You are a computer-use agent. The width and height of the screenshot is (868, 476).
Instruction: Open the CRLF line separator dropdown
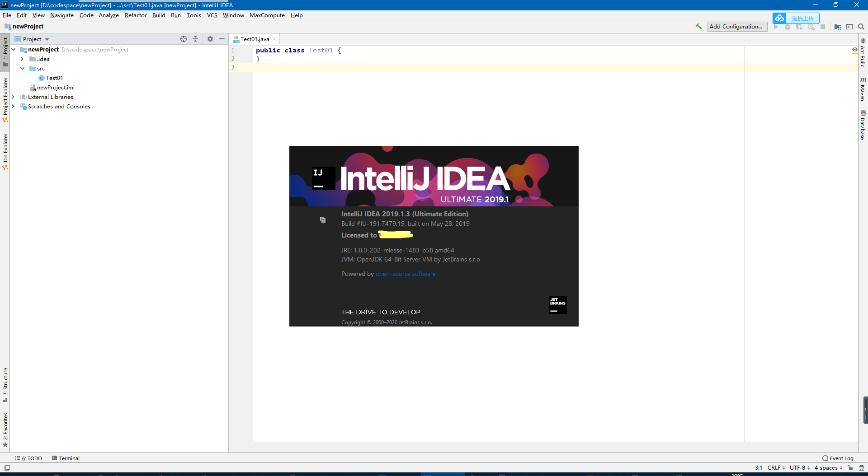click(776, 468)
